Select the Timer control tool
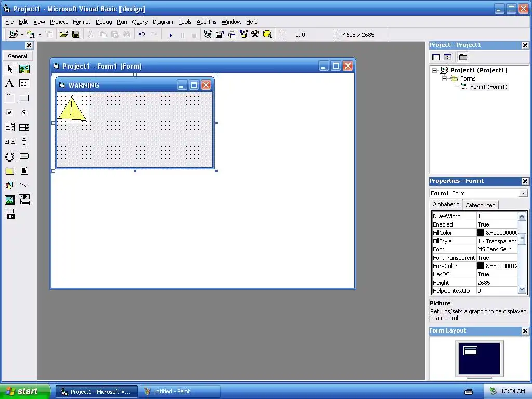Viewport: 532px width, 399px height. (10, 156)
